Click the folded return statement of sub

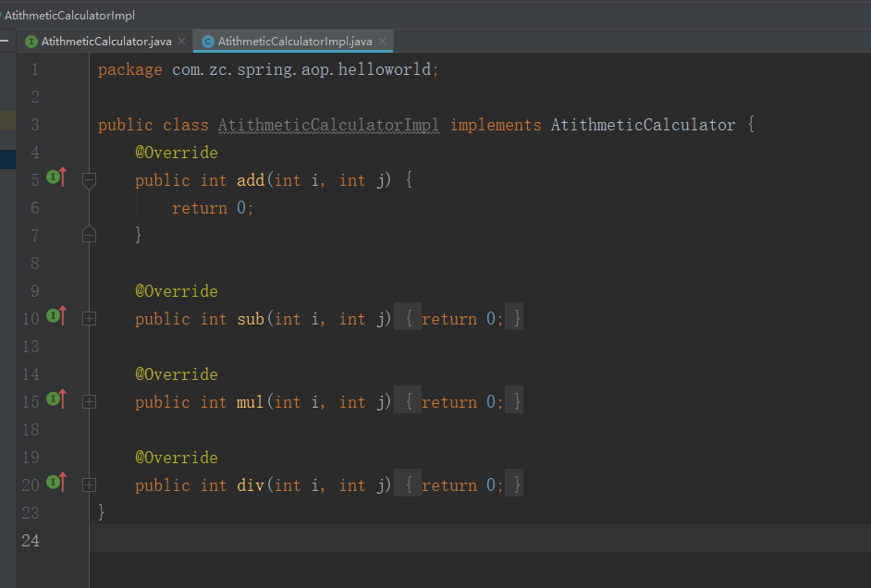pyautogui.click(x=460, y=318)
